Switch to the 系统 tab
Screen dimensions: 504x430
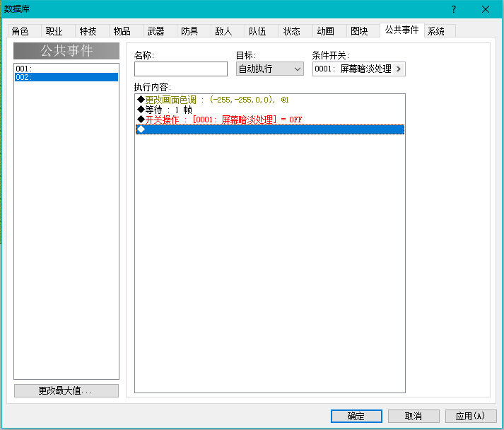440,31
